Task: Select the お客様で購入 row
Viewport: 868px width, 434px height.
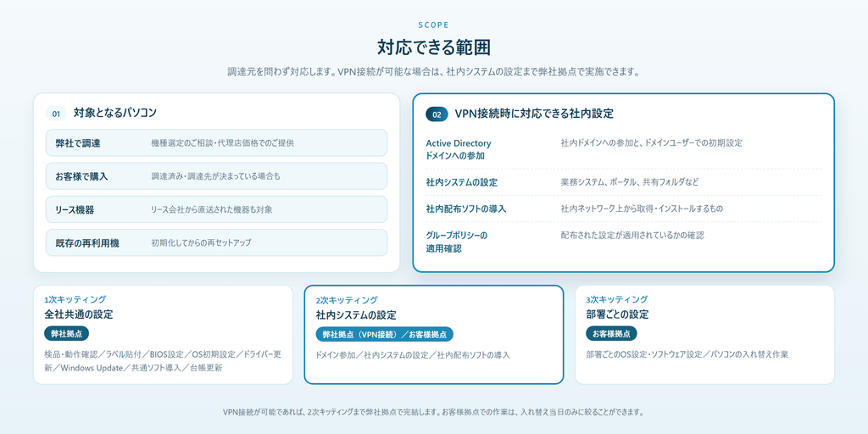Action: (216, 176)
